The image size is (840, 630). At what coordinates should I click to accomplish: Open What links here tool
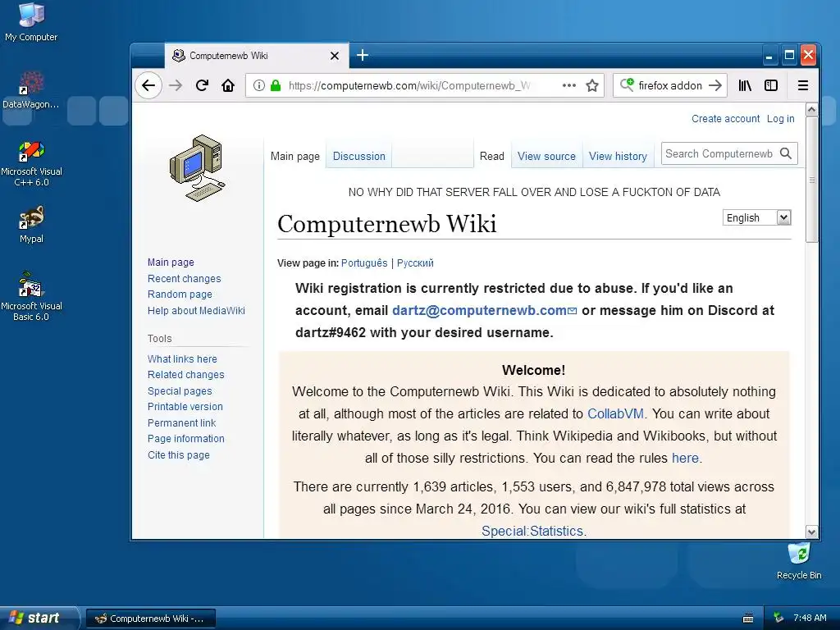[182, 359]
